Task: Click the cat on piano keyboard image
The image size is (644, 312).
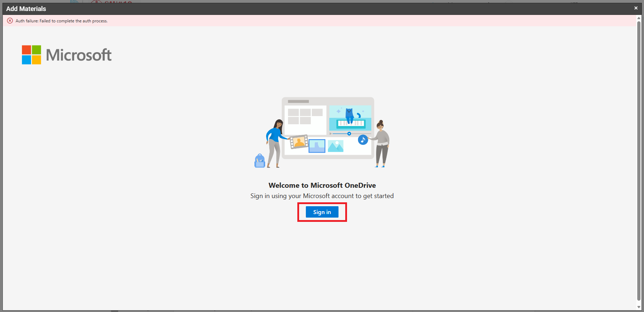Action: (x=350, y=118)
